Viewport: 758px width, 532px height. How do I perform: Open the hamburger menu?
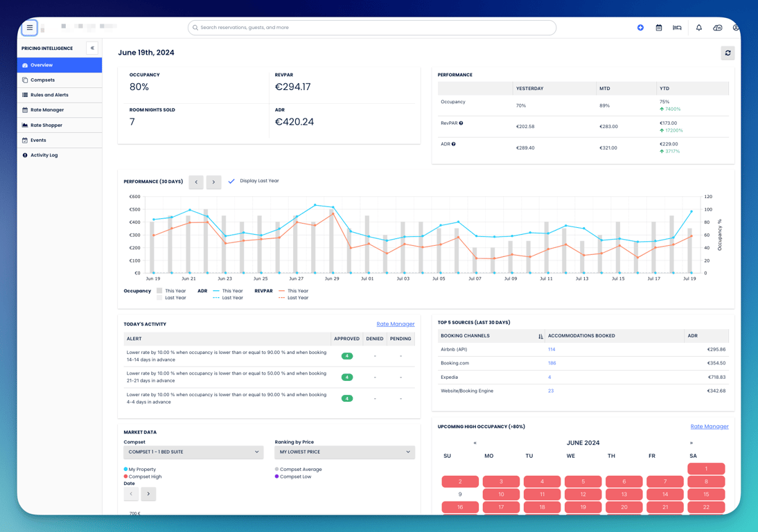click(30, 28)
